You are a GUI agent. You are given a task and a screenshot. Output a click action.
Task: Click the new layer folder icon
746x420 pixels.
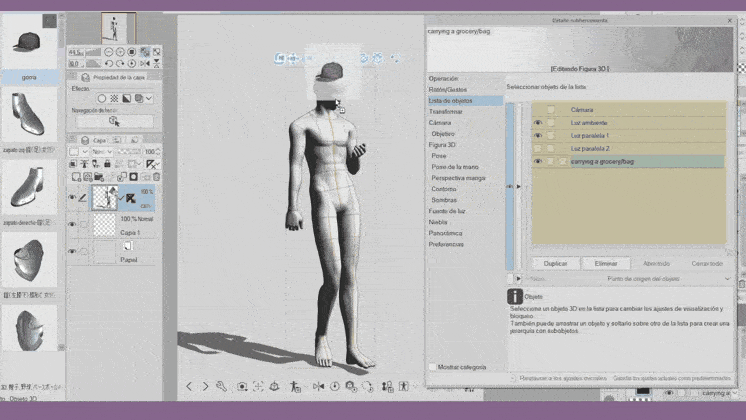(x=99, y=177)
